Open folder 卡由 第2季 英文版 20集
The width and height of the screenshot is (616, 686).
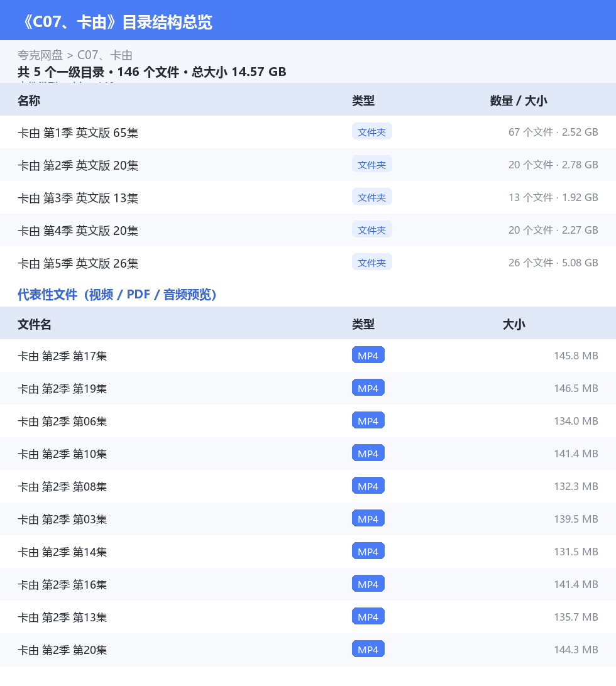point(78,165)
